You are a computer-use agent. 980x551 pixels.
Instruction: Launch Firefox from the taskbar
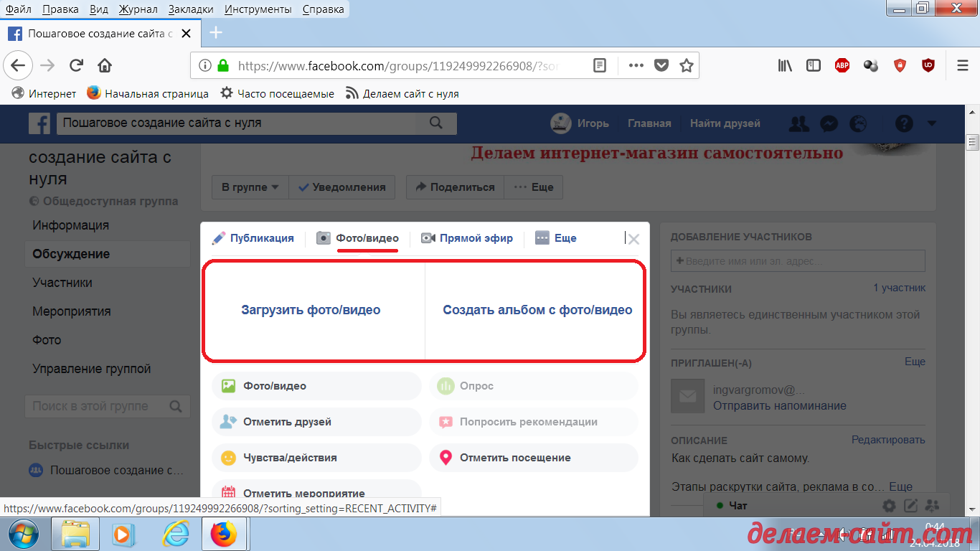(225, 534)
